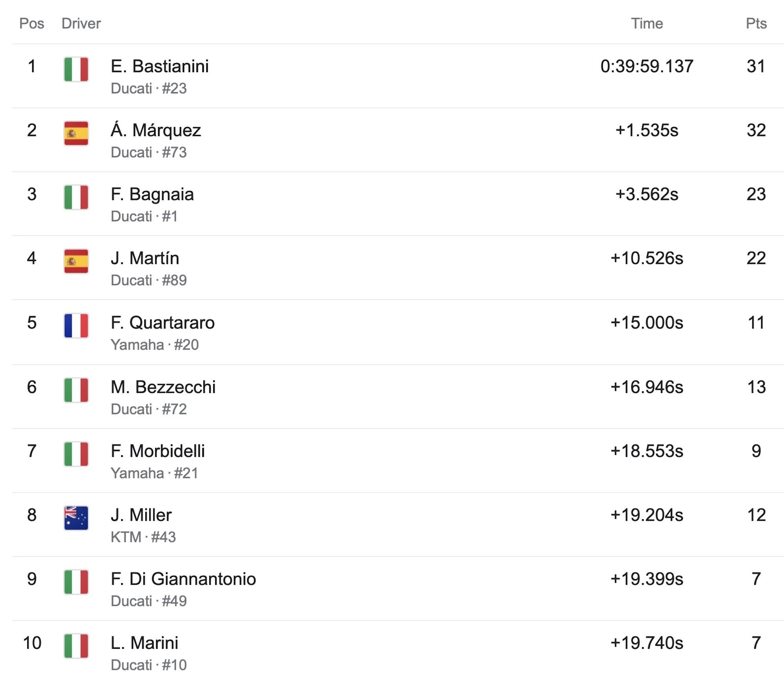The image size is (784, 678).
Task: Click the Italian flag next to E. Bastianini
Action: pyautogui.click(x=76, y=69)
